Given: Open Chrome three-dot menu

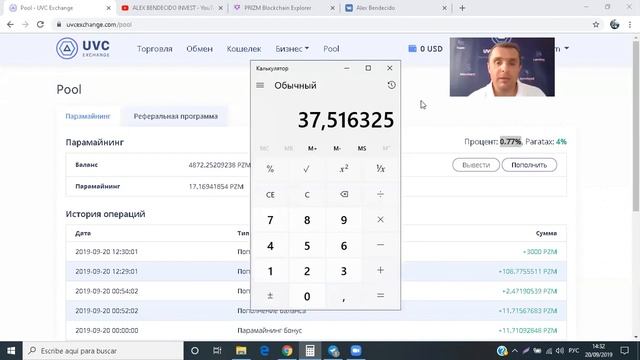Looking at the screenshot, I should (630, 24).
